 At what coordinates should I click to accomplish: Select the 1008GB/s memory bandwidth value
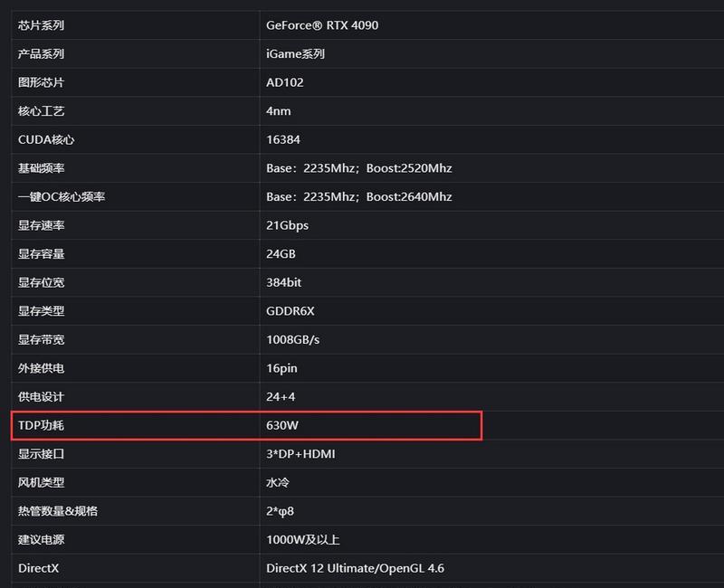click(292, 340)
